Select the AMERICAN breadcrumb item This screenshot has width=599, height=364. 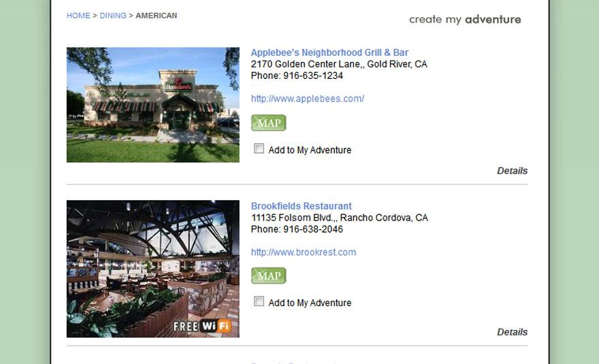(157, 16)
